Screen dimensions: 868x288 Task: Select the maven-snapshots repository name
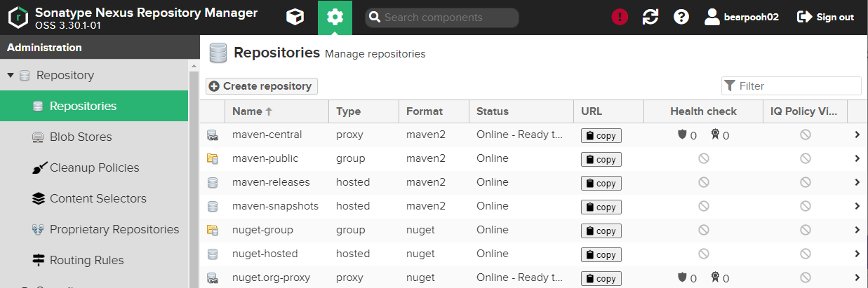pyautogui.click(x=275, y=206)
